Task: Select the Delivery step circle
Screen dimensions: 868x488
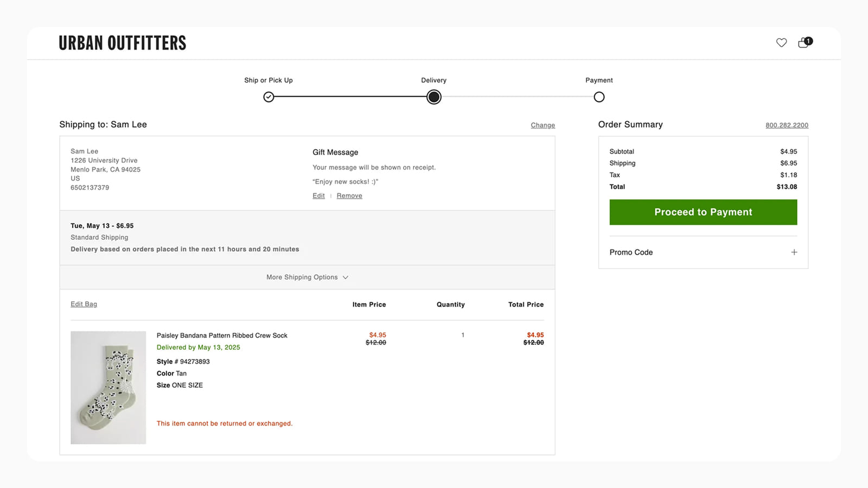Action: click(434, 97)
